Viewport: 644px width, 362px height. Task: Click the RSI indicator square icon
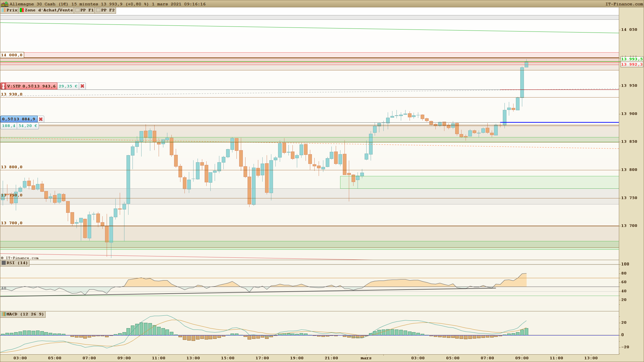(x=4, y=263)
